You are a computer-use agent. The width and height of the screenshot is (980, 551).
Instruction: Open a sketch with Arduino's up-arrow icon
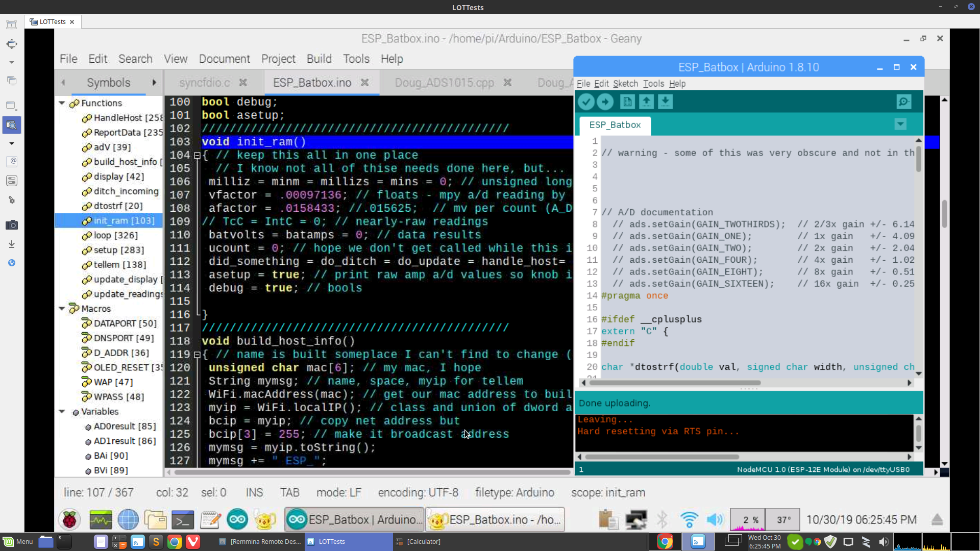[x=646, y=102]
